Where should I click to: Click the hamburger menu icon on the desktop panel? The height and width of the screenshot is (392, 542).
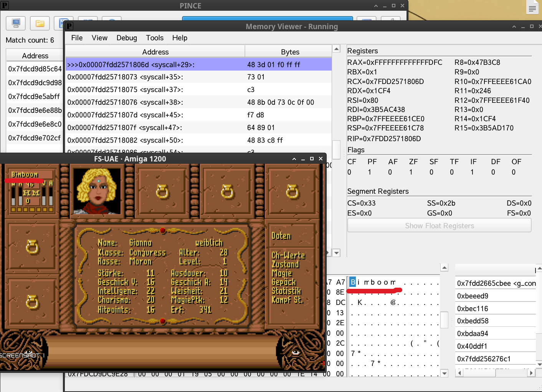(x=532, y=8)
